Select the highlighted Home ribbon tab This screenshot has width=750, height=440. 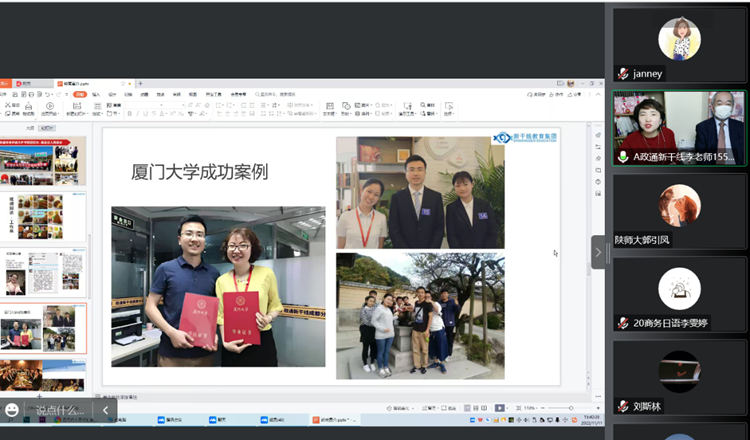[80, 94]
